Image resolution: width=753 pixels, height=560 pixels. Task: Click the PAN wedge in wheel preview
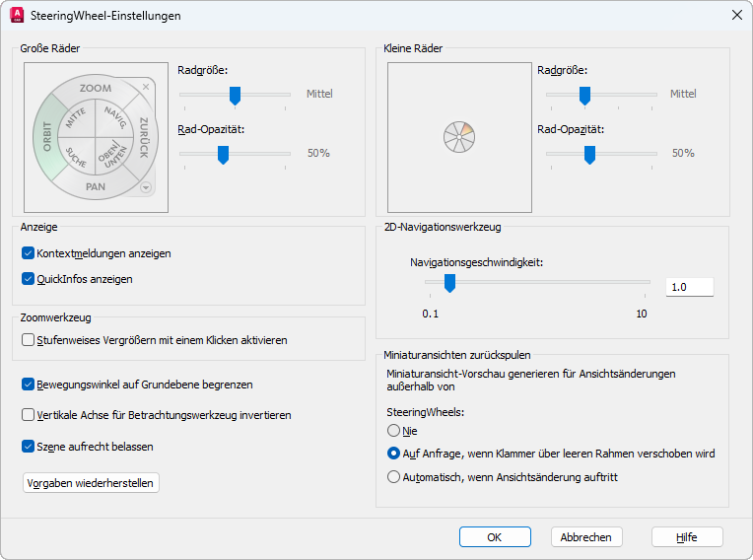coord(96,186)
